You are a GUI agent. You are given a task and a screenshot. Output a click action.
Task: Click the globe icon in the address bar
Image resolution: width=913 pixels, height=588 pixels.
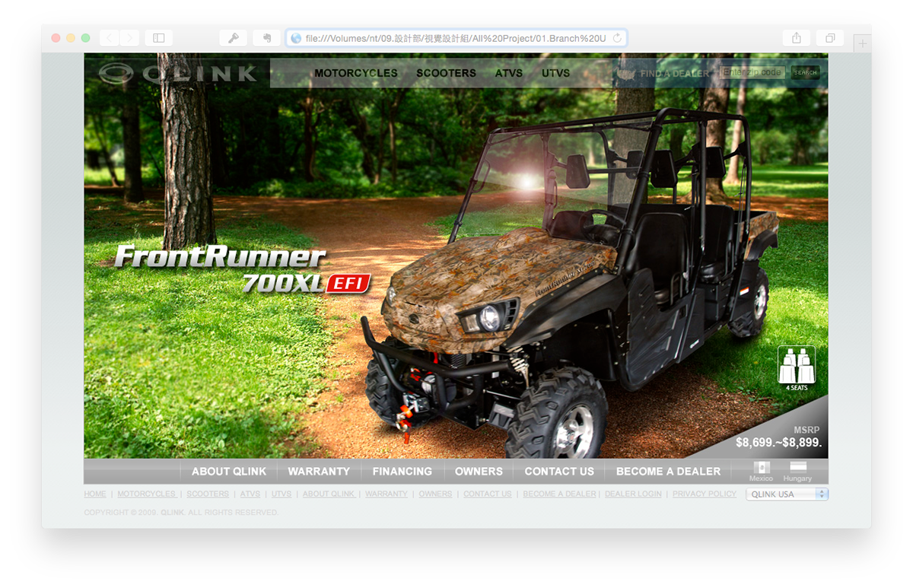click(296, 38)
